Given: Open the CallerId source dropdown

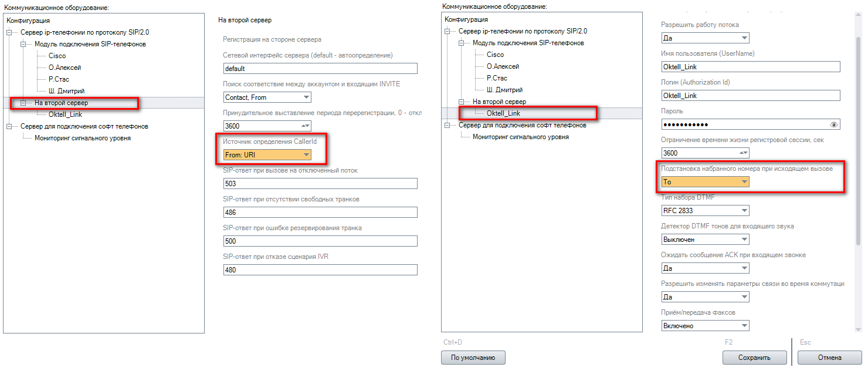Looking at the screenshot, I should pyautogui.click(x=306, y=155).
